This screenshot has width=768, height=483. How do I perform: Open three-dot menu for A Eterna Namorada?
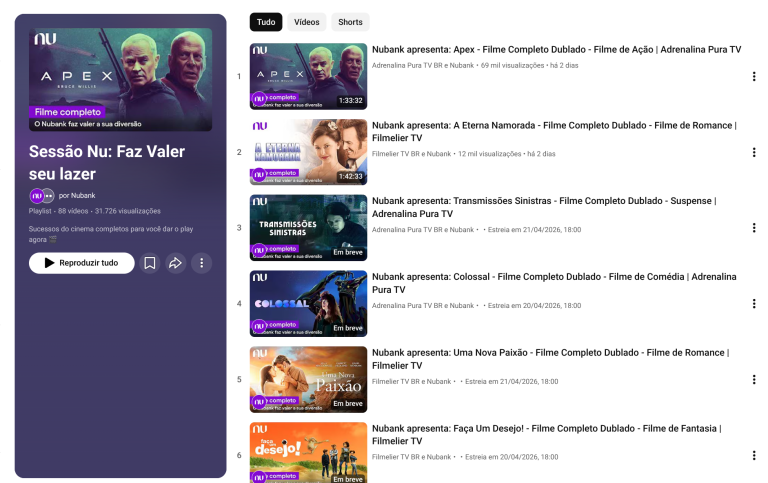coord(753,152)
